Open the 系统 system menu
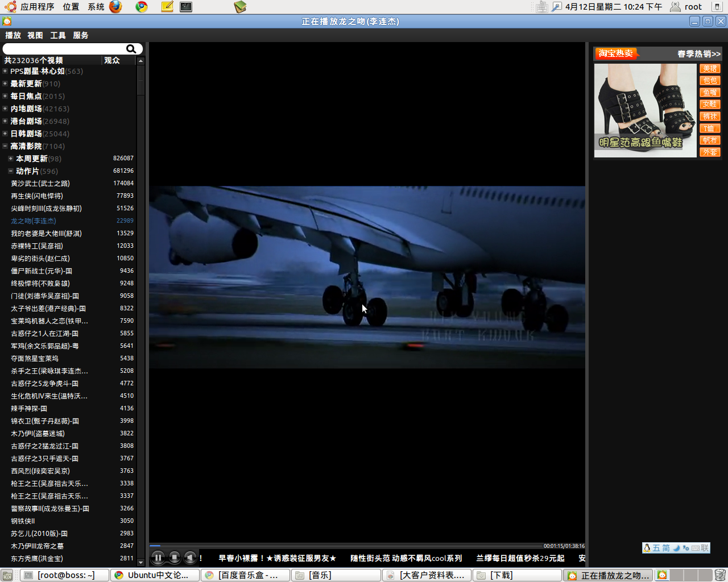Viewport: 728px width, 582px height. click(96, 7)
